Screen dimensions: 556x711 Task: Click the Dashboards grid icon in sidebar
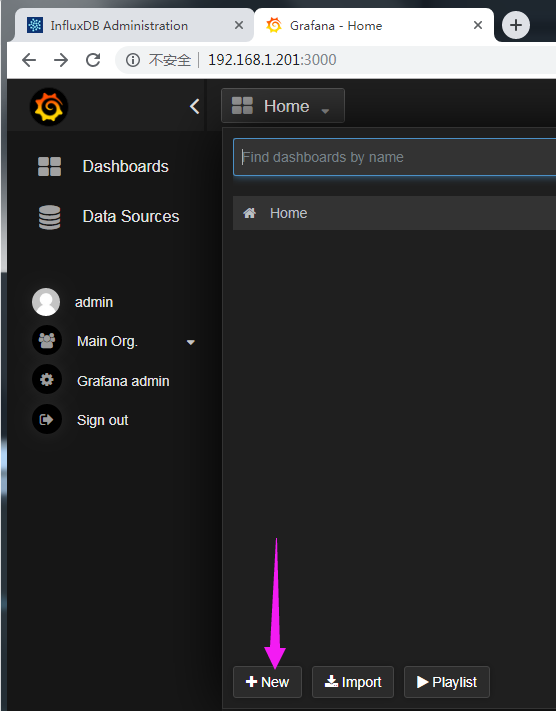pos(49,166)
